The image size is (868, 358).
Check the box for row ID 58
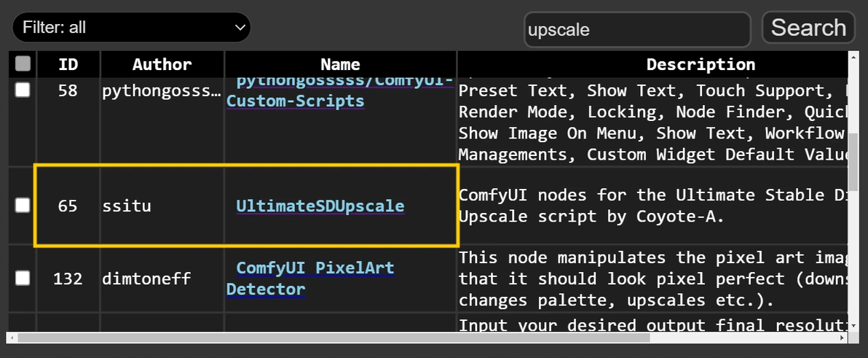[23, 90]
